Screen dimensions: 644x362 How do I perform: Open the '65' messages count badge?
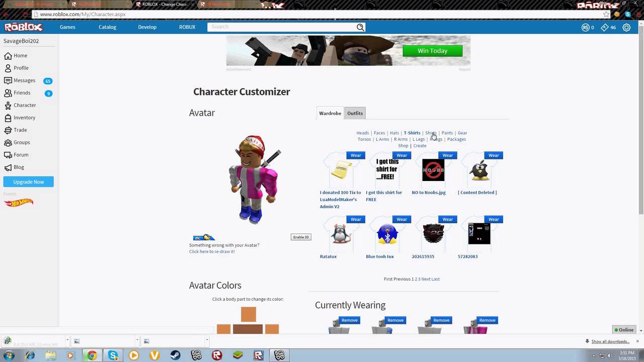48,81
